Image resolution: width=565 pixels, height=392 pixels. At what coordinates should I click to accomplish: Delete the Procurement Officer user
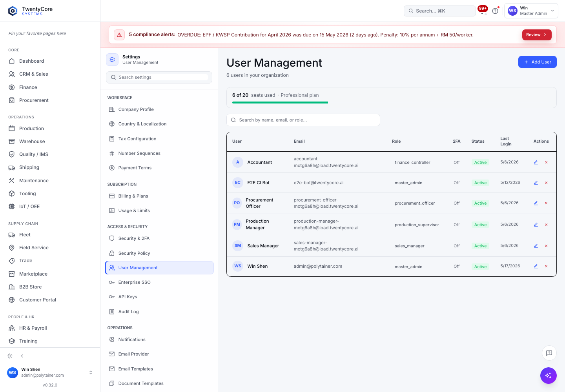pos(546,203)
